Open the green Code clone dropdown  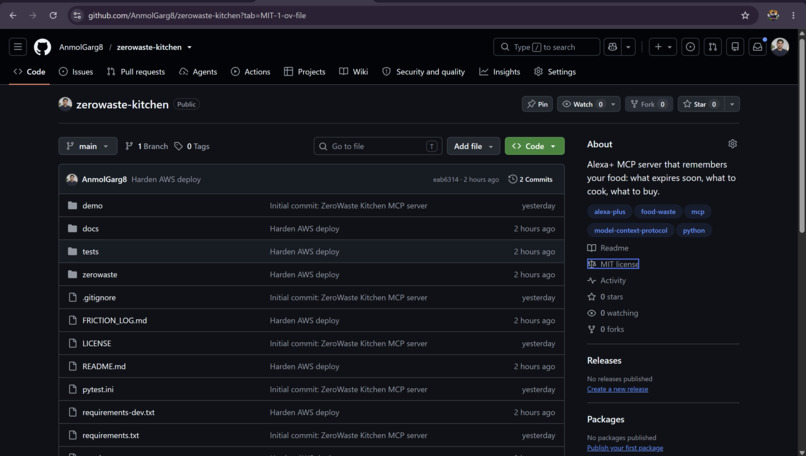point(535,146)
